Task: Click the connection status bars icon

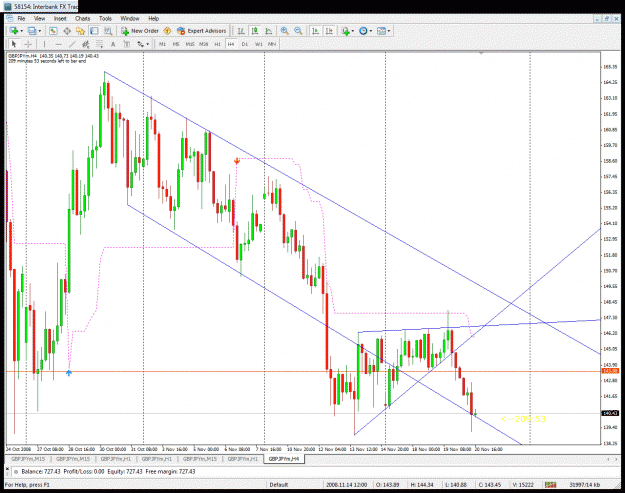Action: pyautogui.click(x=550, y=485)
